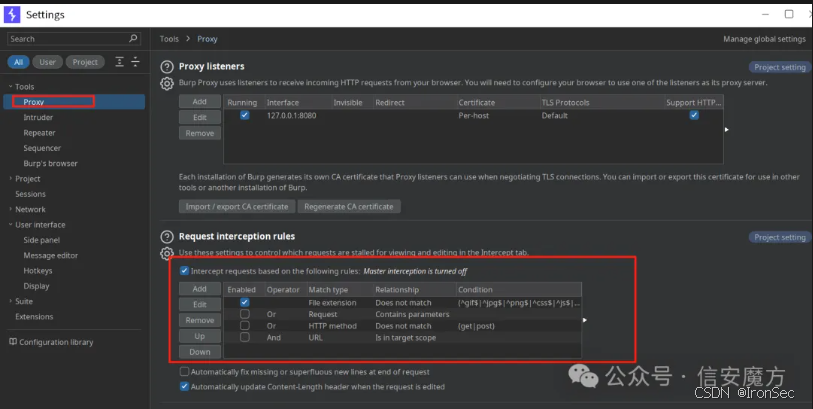Click Proxy in the breadcrumb
Screen dimensions: 813x409
[207, 39]
